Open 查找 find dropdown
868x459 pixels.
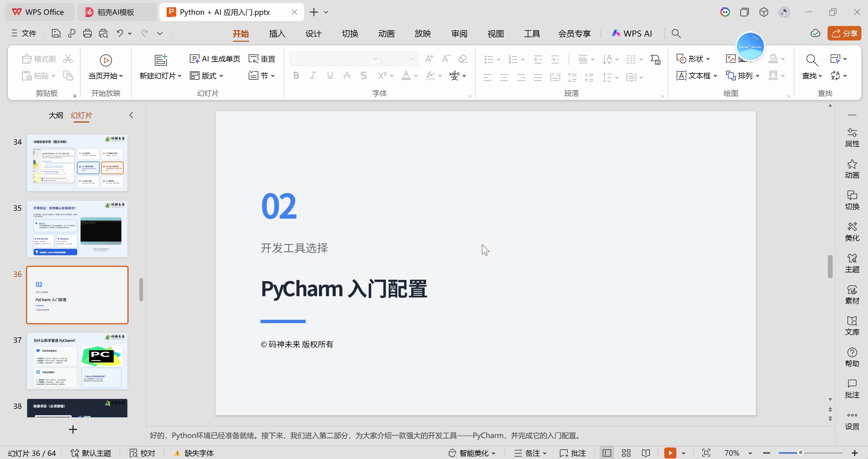point(812,76)
